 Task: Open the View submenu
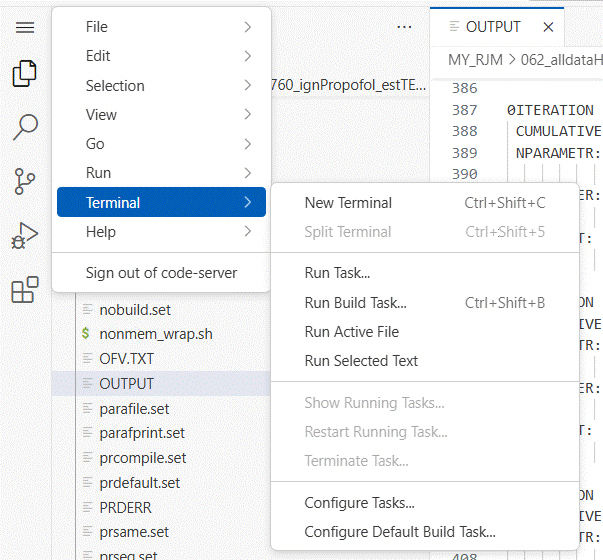pyautogui.click(x=161, y=115)
